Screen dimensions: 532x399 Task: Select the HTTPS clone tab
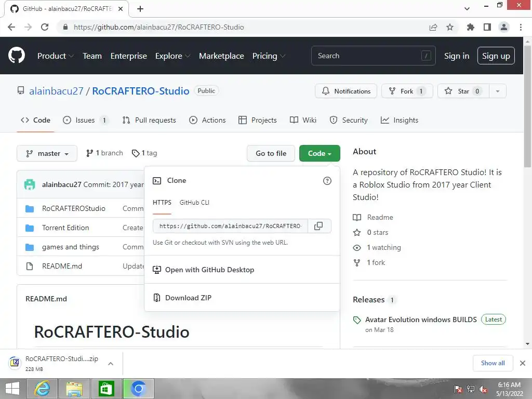click(x=162, y=203)
